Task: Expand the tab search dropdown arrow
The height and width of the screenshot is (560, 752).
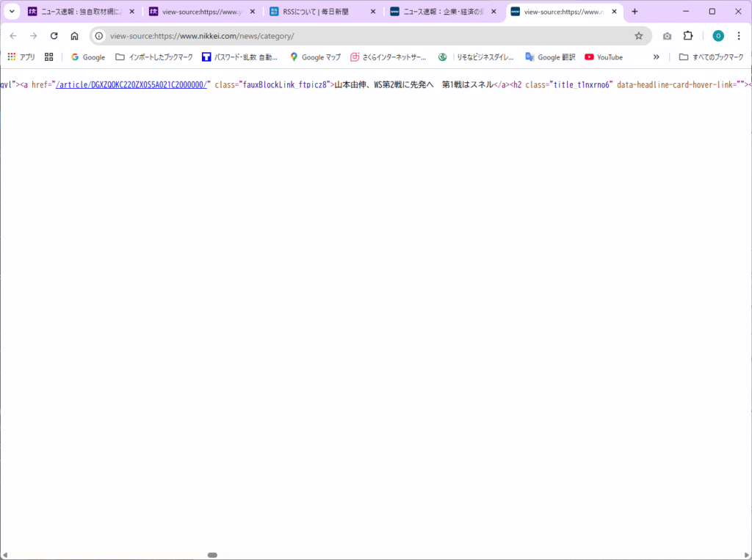Action: (12, 12)
